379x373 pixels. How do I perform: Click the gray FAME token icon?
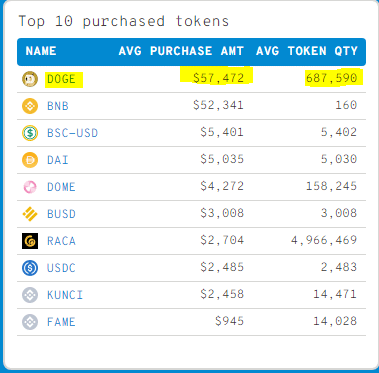click(x=30, y=322)
